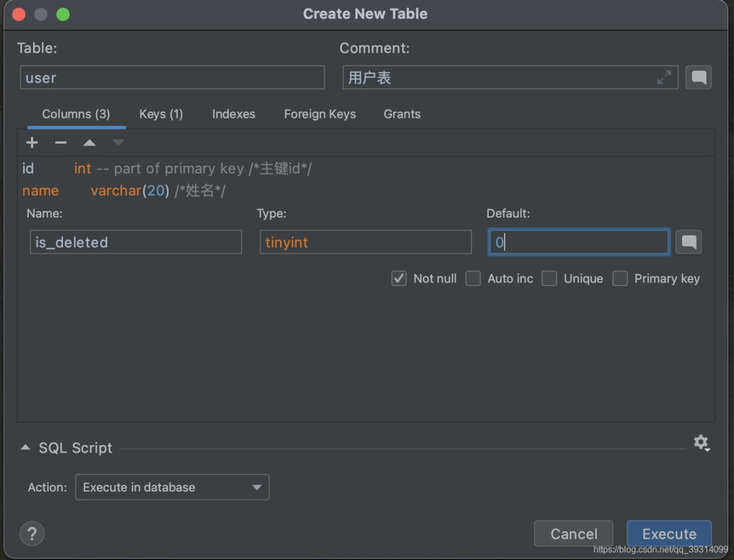Open the Foreign Keys tab

coord(320,114)
